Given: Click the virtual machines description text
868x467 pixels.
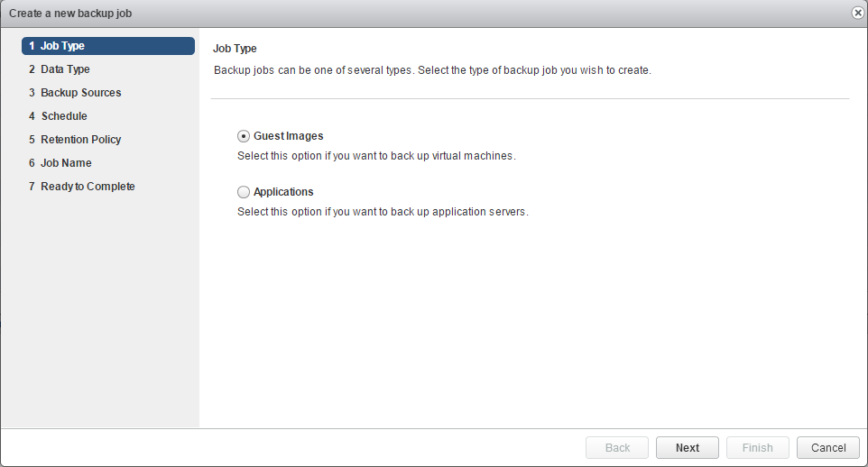Looking at the screenshot, I should 375,156.
